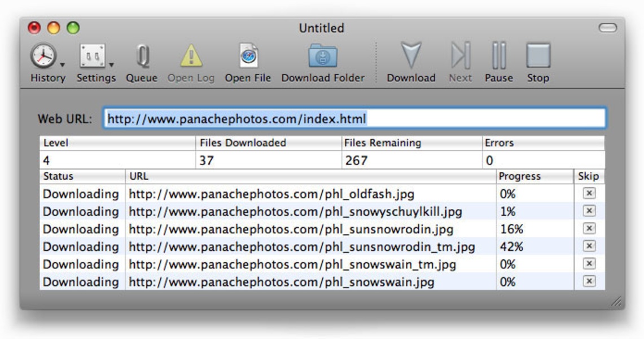Click the Open File document icon
This screenshot has height=339, width=644.
click(248, 55)
